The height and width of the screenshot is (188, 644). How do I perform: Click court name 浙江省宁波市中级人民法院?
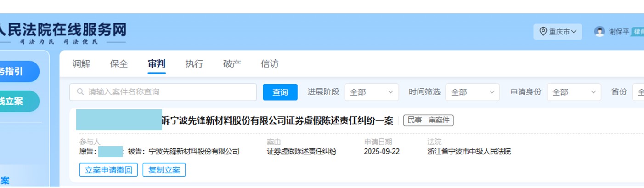click(469, 151)
